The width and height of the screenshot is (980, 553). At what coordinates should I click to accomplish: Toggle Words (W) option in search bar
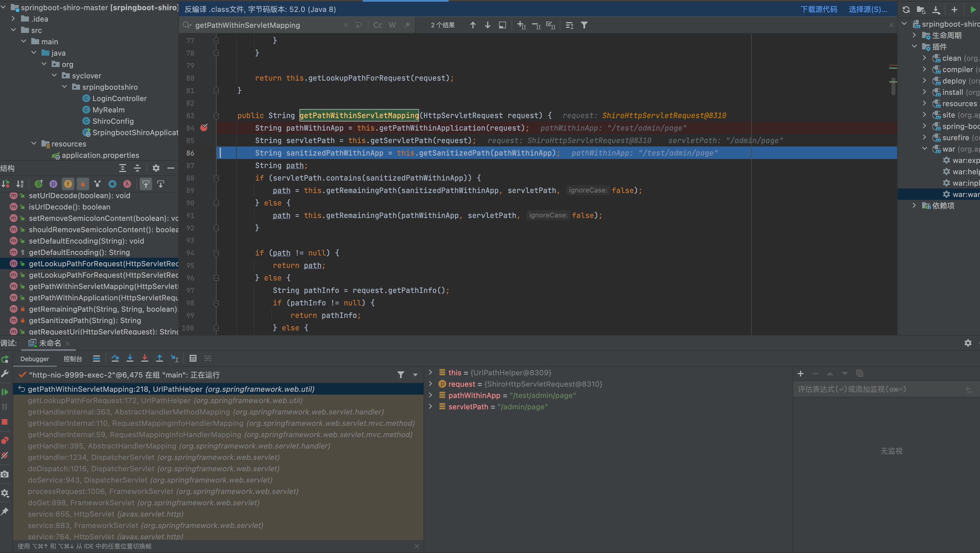(392, 25)
